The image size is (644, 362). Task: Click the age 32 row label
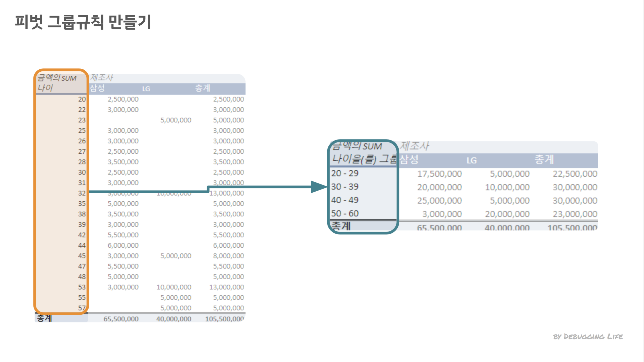click(x=82, y=193)
